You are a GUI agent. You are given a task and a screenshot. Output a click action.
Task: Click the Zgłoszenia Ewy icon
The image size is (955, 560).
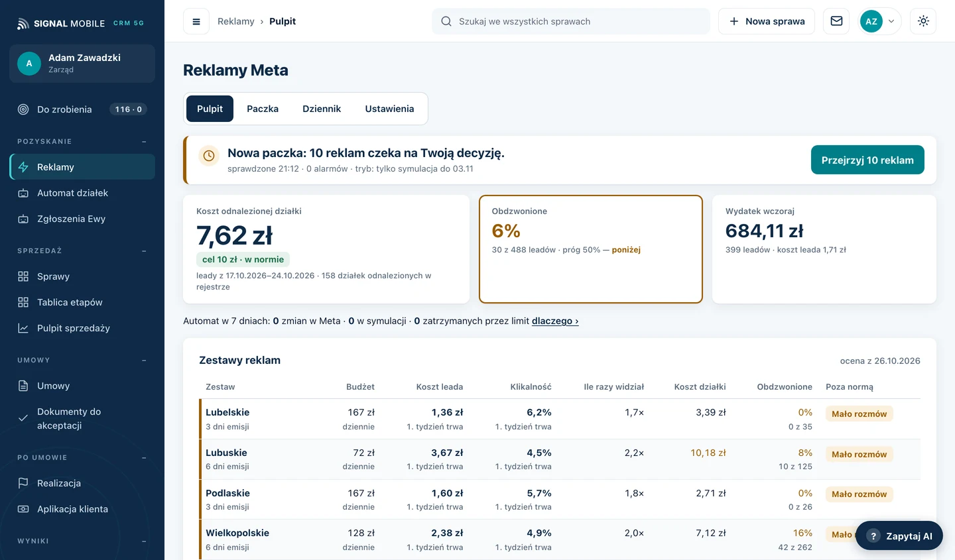tap(23, 219)
